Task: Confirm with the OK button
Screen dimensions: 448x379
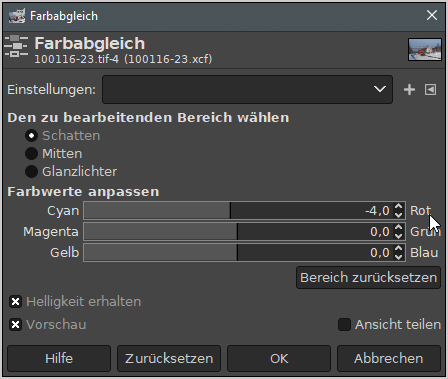Action: (x=279, y=359)
